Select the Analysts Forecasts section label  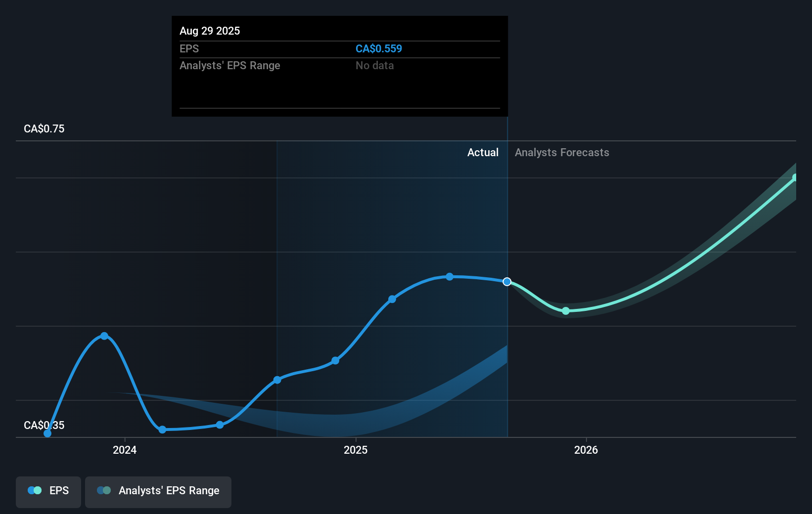(562, 153)
